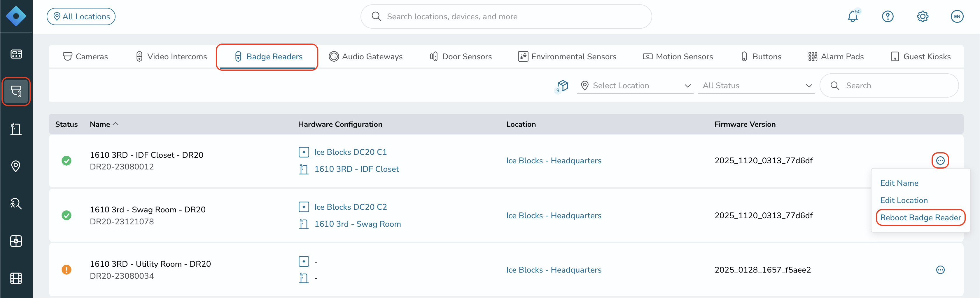Open actions menu for IDF Closet DR20 row
980x298 pixels.
pos(940,160)
